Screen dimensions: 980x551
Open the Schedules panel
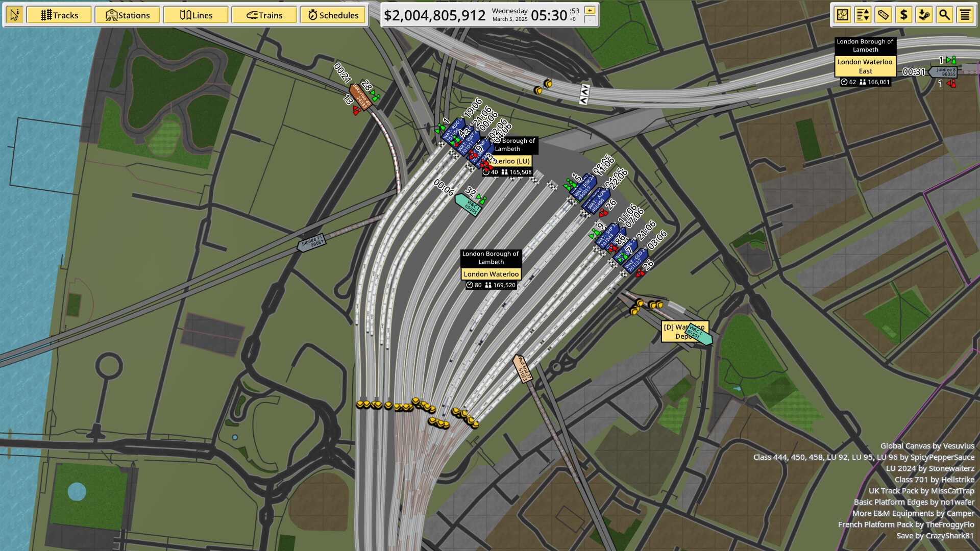[333, 15]
